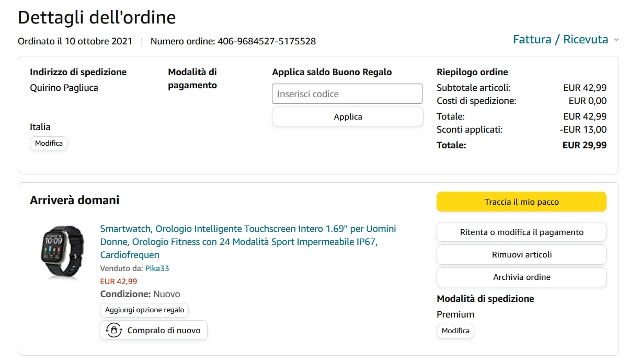Focus the Inserisci codice gift card field
The height and width of the screenshot is (364, 640).
point(347,94)
